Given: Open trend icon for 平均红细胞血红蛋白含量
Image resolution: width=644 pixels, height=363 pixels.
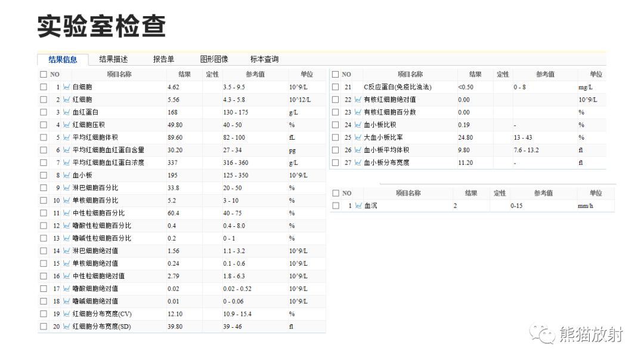Looking at the screenshot, I should click(67, 150).
